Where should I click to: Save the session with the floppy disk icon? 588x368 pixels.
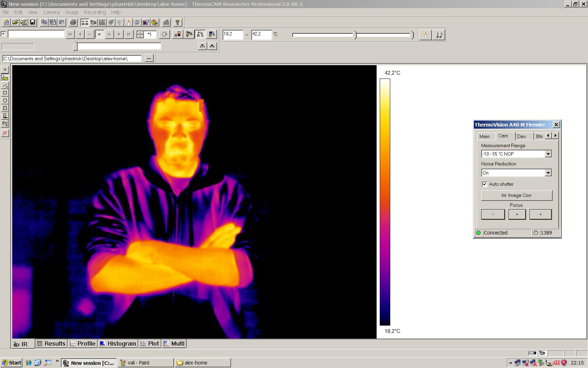[x=33, y=22]
